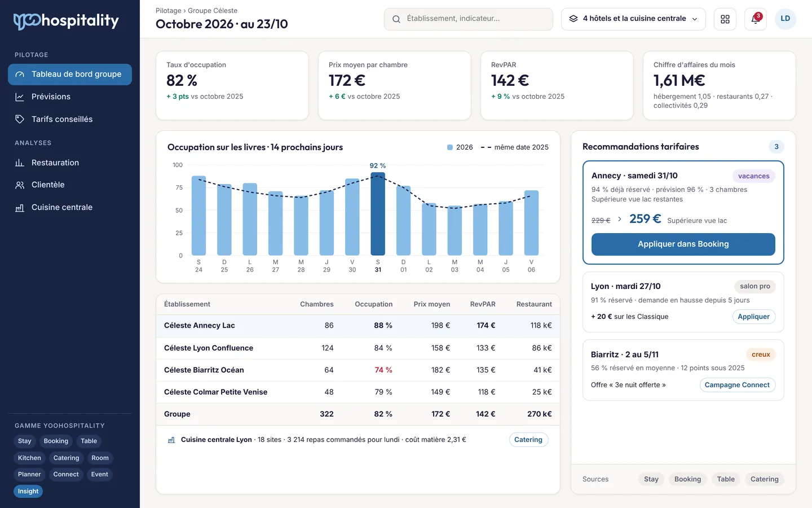Click the layers icon in establishment selector
This screenshot has height=508, width=812.
(x=573, y=19)
